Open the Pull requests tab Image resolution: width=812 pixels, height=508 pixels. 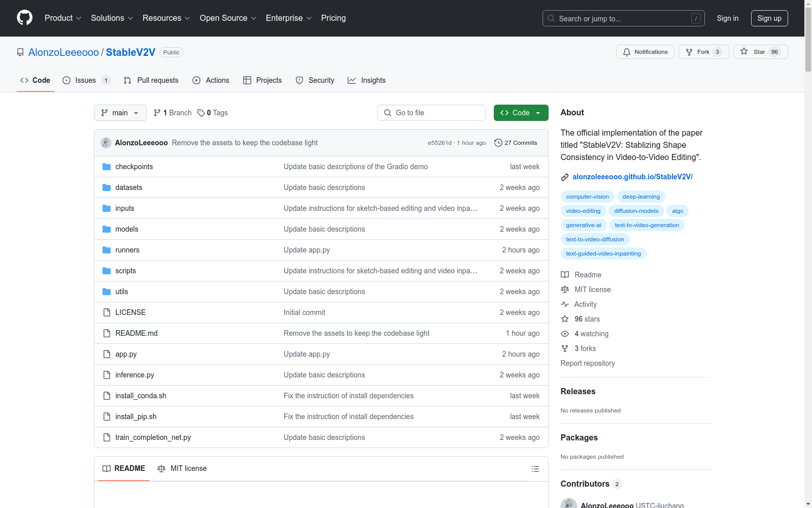tap(151, 80)
